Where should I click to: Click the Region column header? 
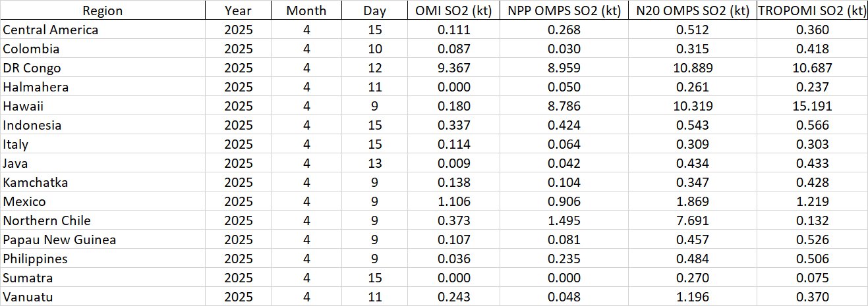102,11
